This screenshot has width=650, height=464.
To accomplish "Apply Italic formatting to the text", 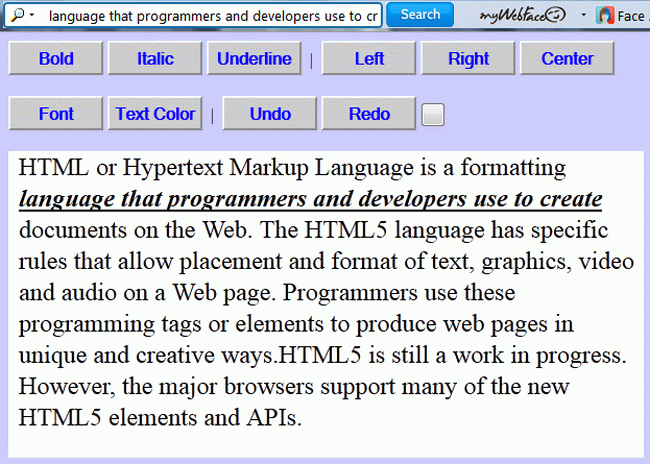I will 155,58.
